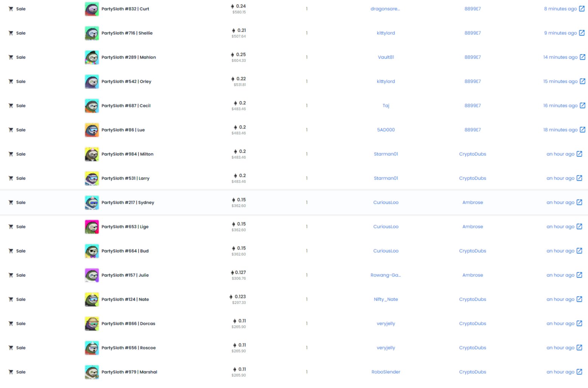This screenshot has height=388, width=588.
Task: Open buyer Ambrose on Sydney row
Action: coord(473,202)
